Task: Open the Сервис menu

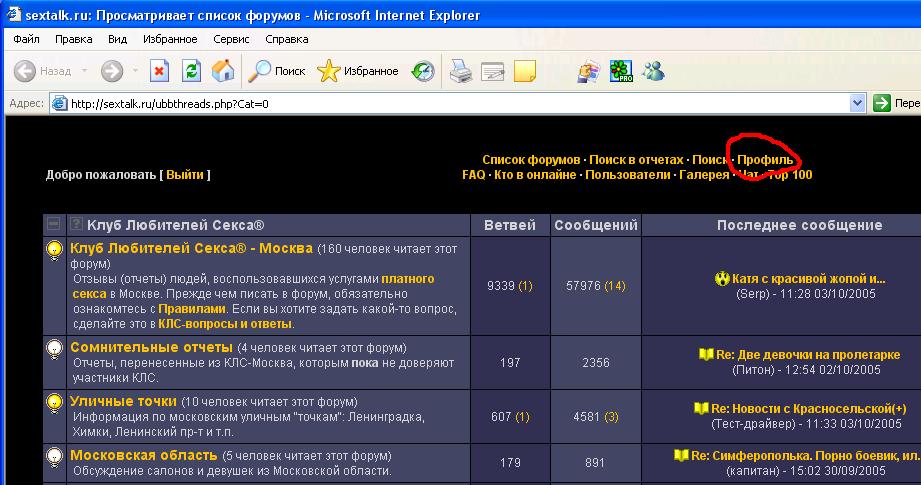Action: tap(231, 39)
